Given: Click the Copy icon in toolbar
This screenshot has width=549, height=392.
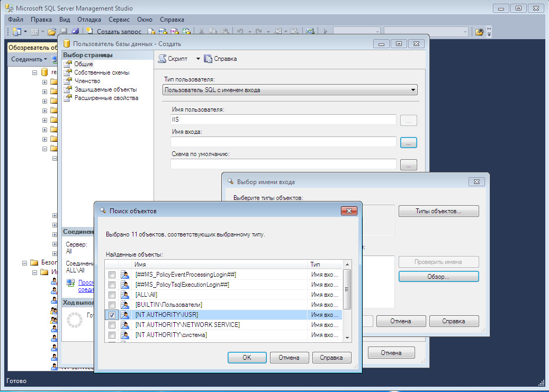Looking at the screenshot, I should pos(213,32).
